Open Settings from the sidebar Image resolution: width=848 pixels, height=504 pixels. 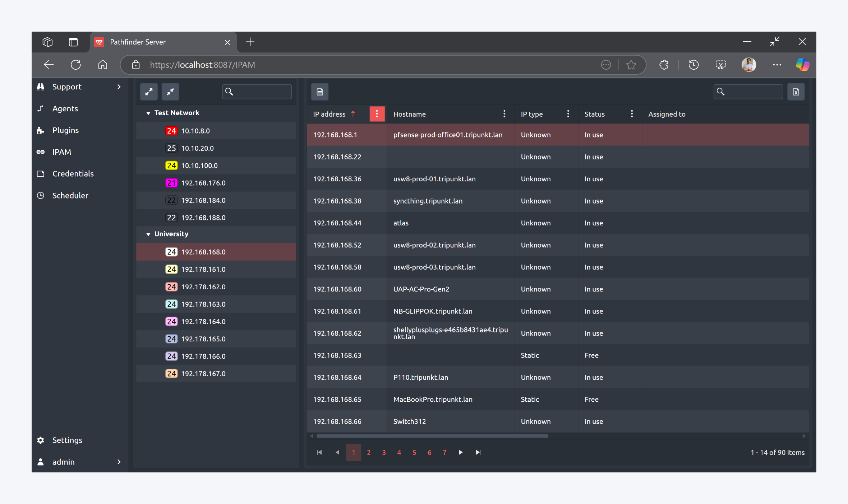coord(67,440)
